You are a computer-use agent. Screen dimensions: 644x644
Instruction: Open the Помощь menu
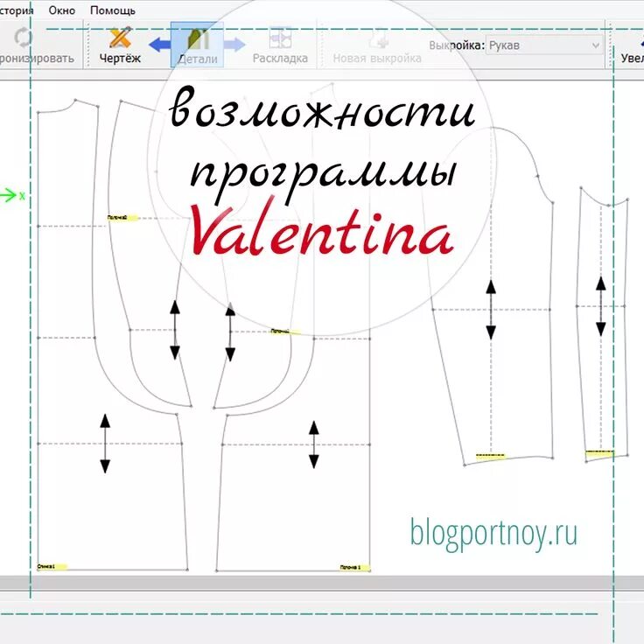pos(113,10)
